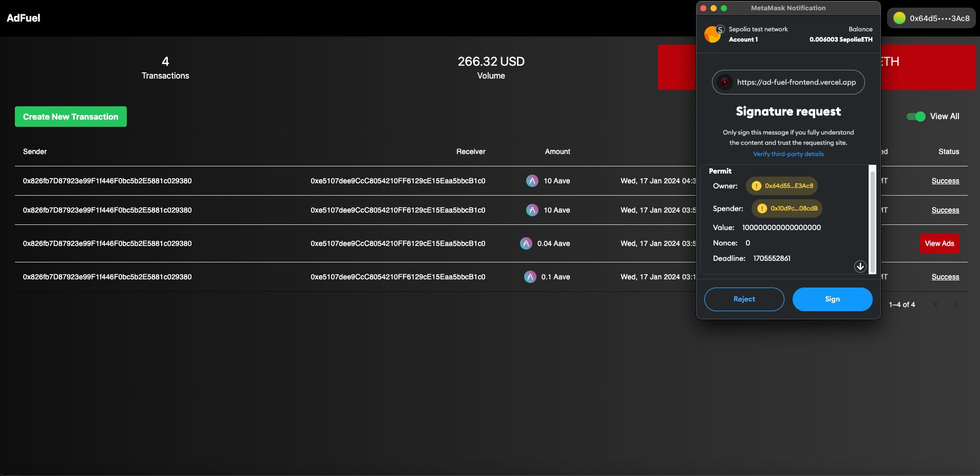
Task: Click the scroll-down arrow icon in the Permit box
Action: (x=860, y=266)
